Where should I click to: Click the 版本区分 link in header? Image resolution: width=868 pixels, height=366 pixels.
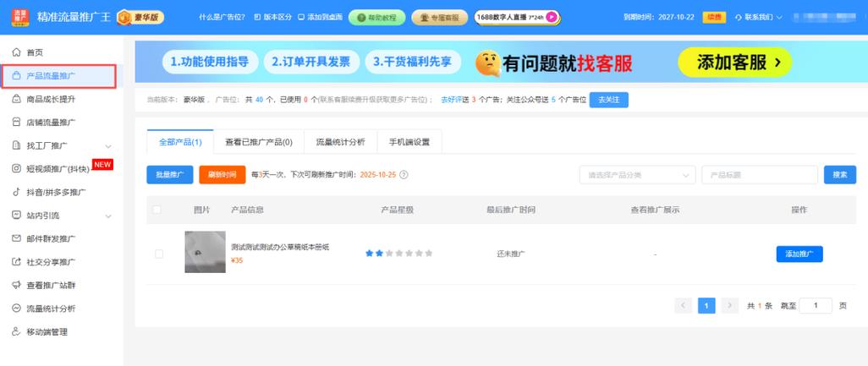click(x=273, y=17)
